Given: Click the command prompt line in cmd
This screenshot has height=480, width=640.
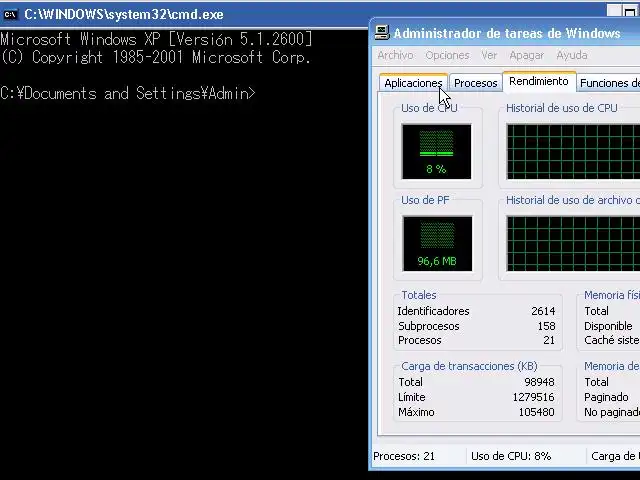Looking at the screenshot, I should [128, 93].
